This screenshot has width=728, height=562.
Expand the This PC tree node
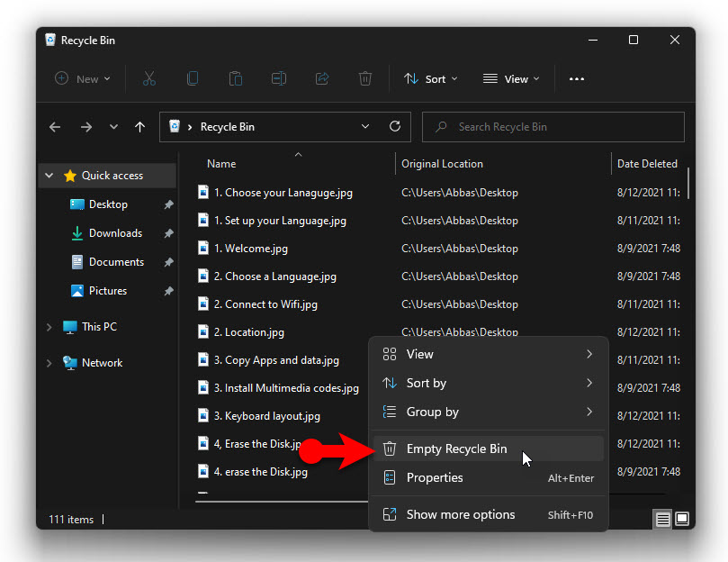coord(49,327)
